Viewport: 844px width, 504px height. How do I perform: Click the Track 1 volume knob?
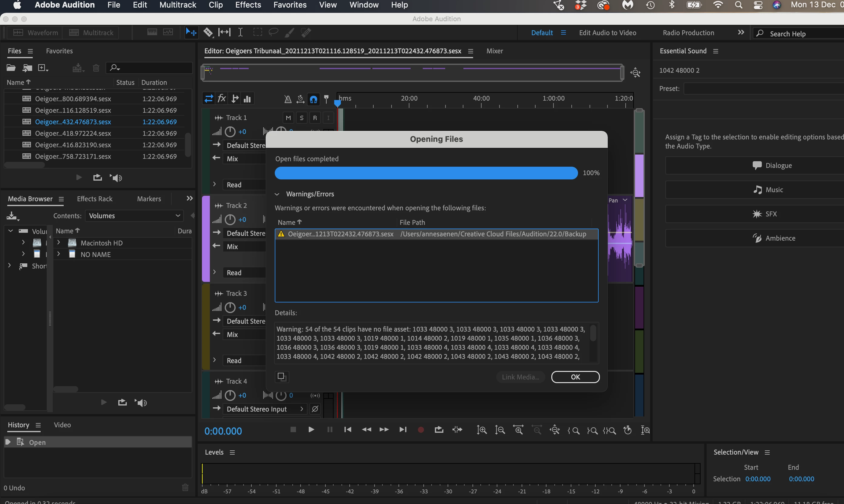230,132
